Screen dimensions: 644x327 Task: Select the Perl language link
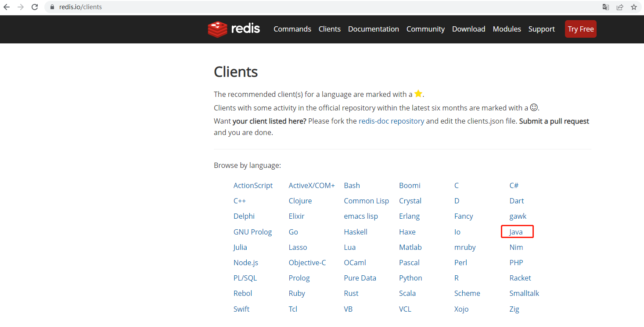tap(461, 263)
